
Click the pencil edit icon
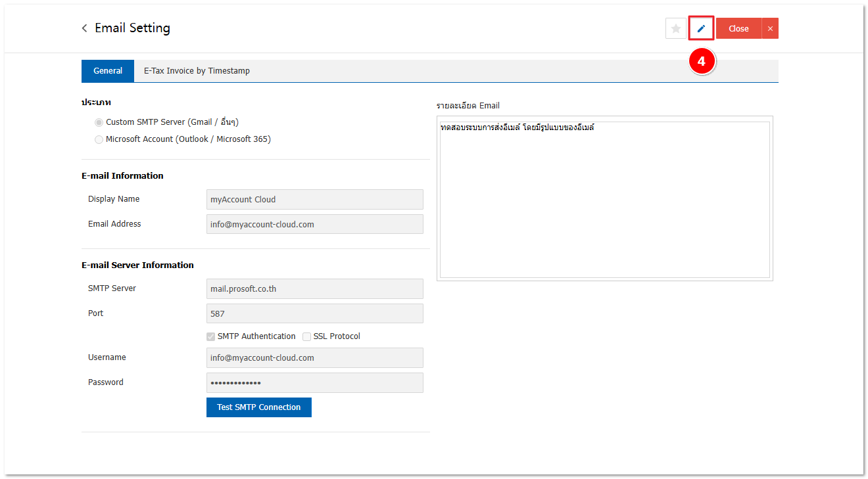pos(701,28)
